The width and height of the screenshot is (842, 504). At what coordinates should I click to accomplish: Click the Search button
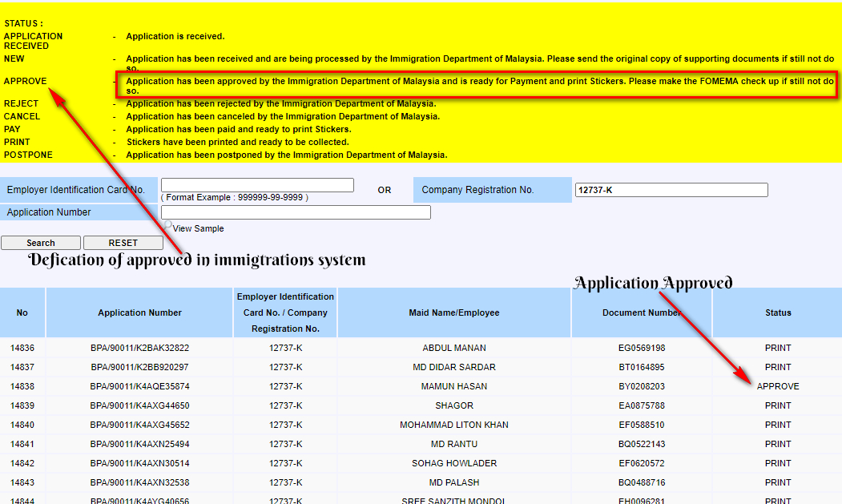tap(41, 243)
